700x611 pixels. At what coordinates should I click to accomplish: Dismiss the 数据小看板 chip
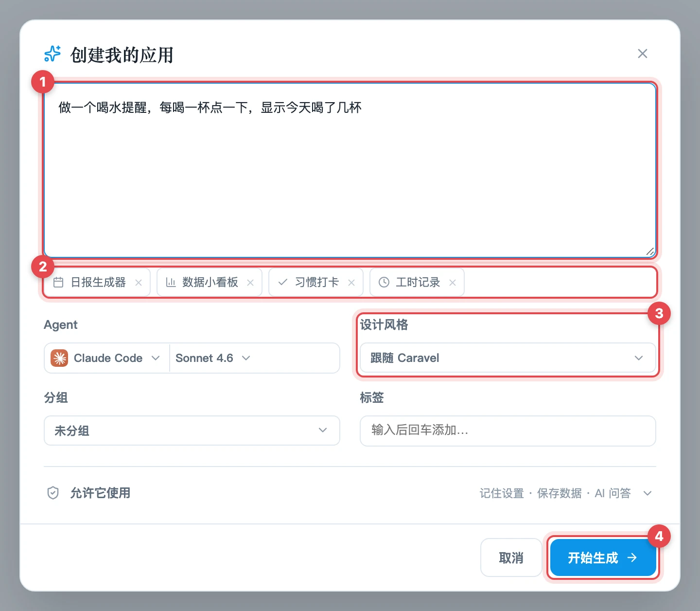250,283
